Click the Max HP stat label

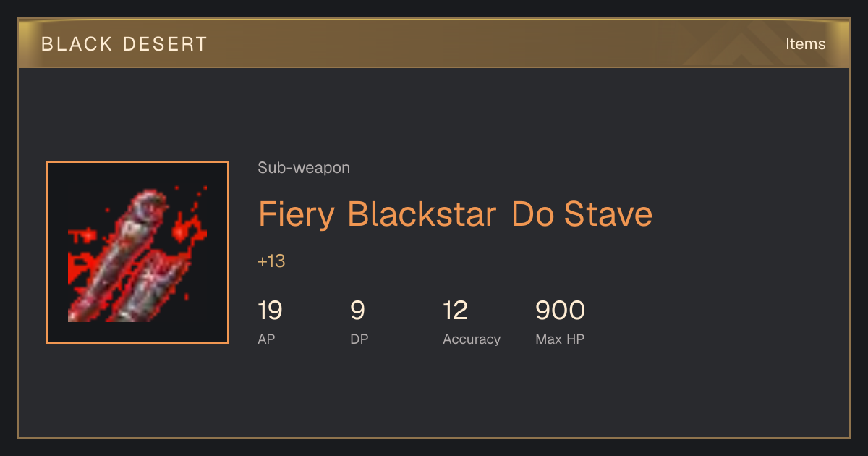click(560, 339)
